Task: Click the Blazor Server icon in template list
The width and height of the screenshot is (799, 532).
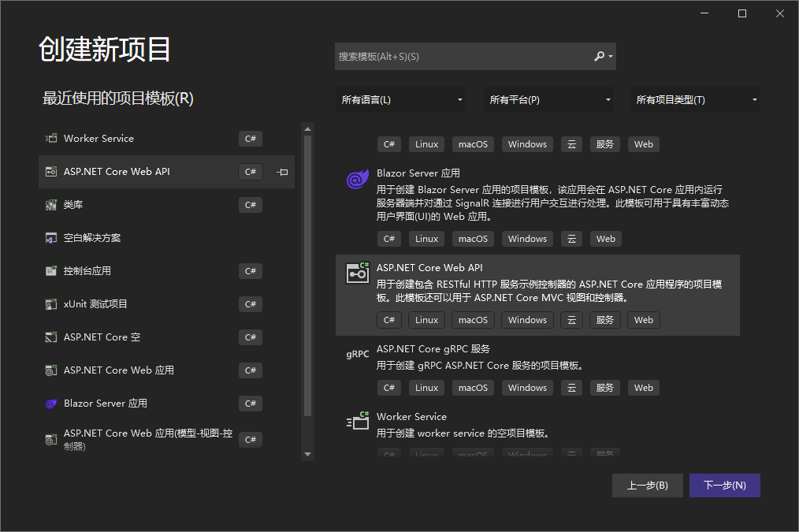Action: [x=358, y=180]
